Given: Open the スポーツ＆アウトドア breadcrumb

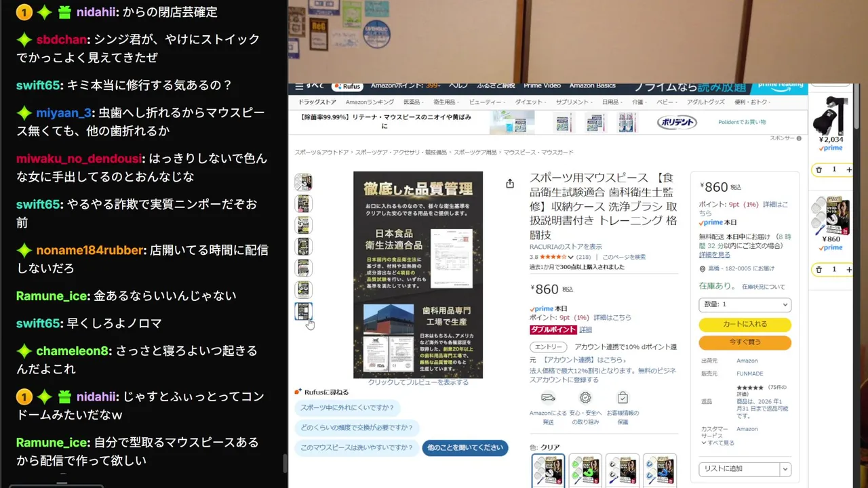Looking at the screenshot, I should coord(321,152).
